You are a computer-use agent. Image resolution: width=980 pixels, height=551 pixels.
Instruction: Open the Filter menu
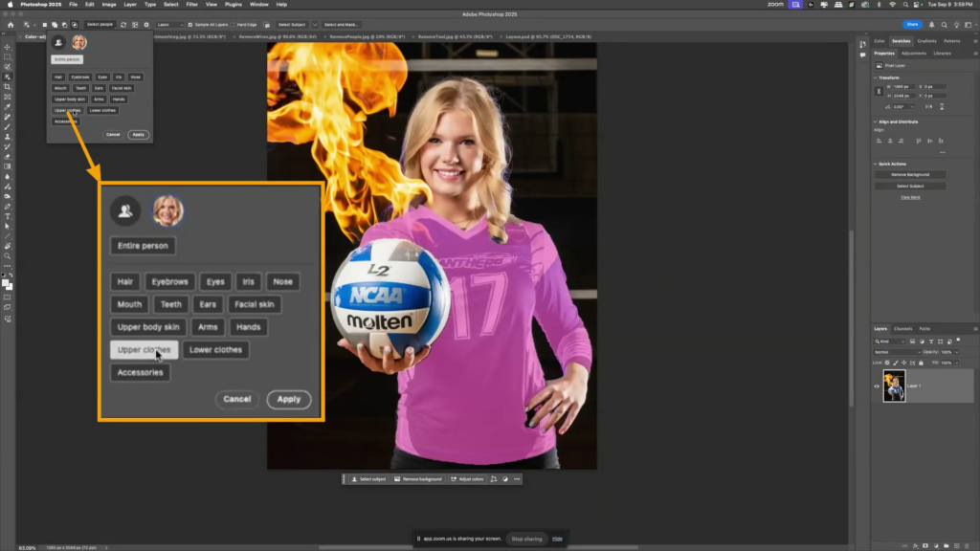click(191, 4)
